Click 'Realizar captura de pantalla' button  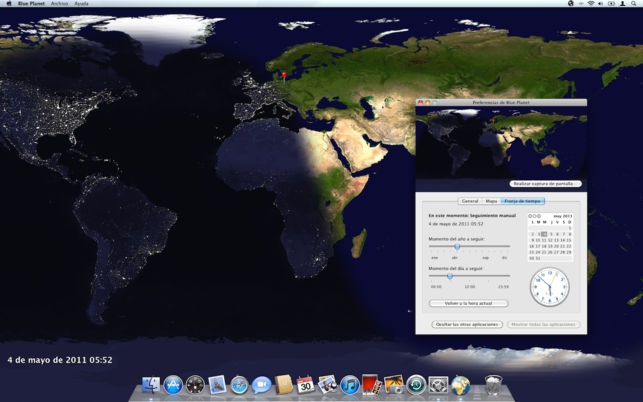click(x=544, y=184)
